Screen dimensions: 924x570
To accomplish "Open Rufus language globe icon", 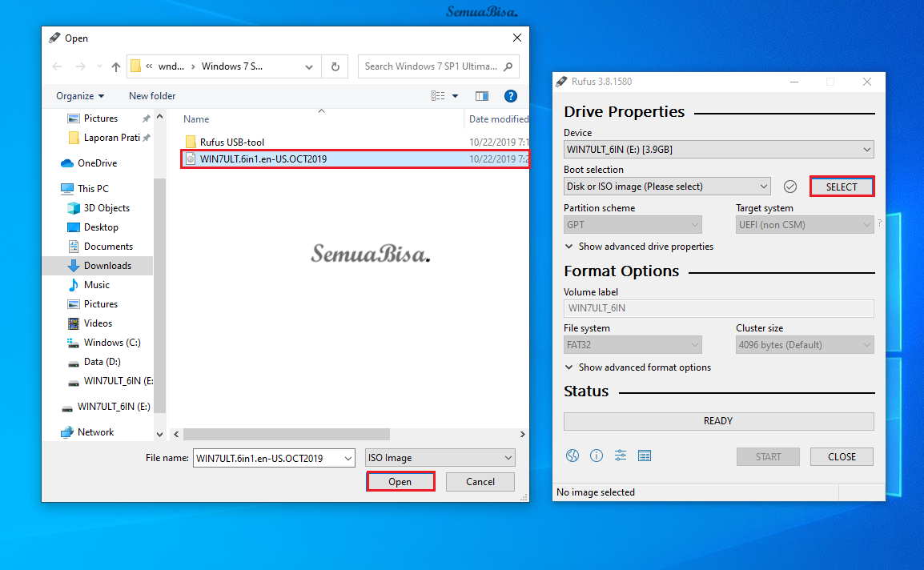I will [572, 456].
